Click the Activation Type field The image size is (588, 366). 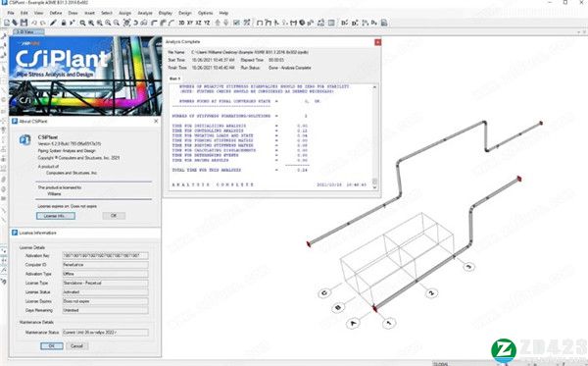click(x=105, y=274)
